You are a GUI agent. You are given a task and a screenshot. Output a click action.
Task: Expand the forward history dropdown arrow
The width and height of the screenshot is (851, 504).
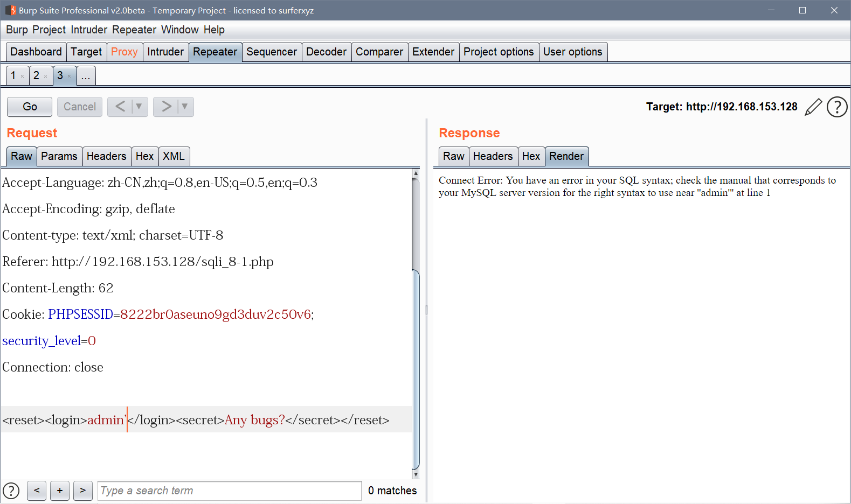point(185,107)
